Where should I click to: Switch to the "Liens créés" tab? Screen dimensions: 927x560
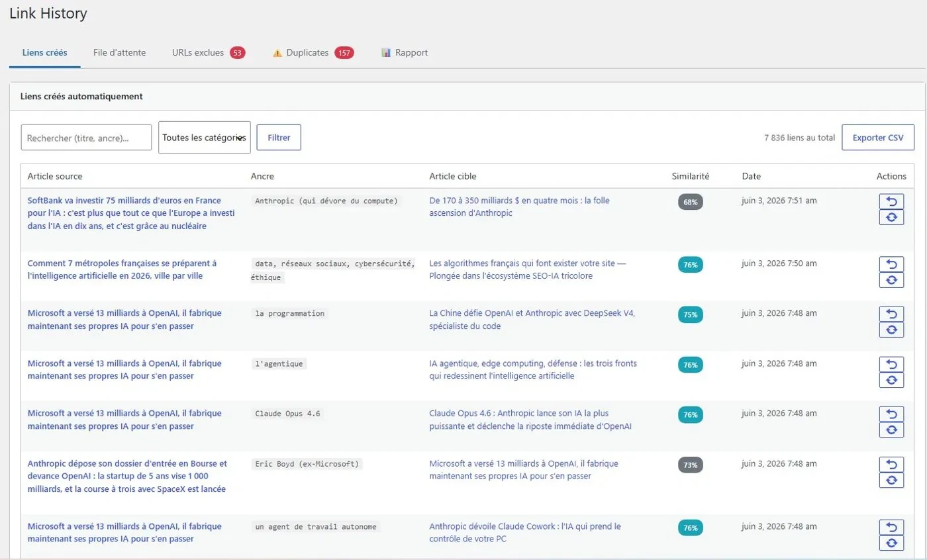coord(44,53)
